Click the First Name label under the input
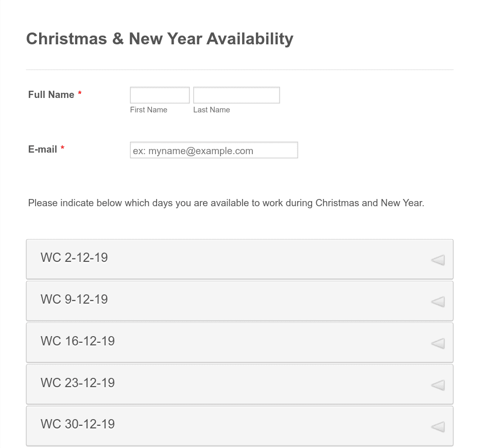 pos(148,110)
